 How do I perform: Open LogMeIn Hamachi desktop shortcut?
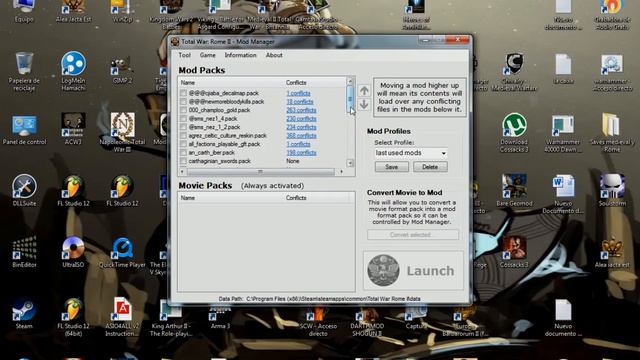click(x=73, y=71)
